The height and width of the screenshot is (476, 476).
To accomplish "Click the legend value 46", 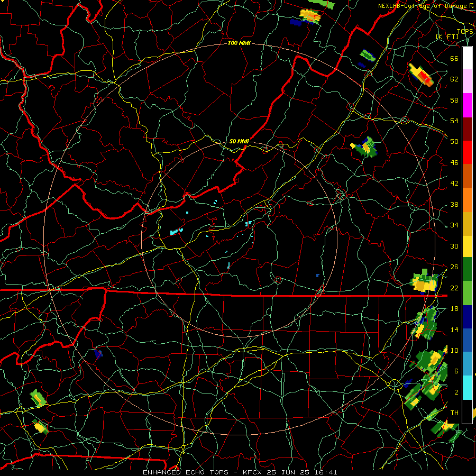I will [x=454, y=163].
